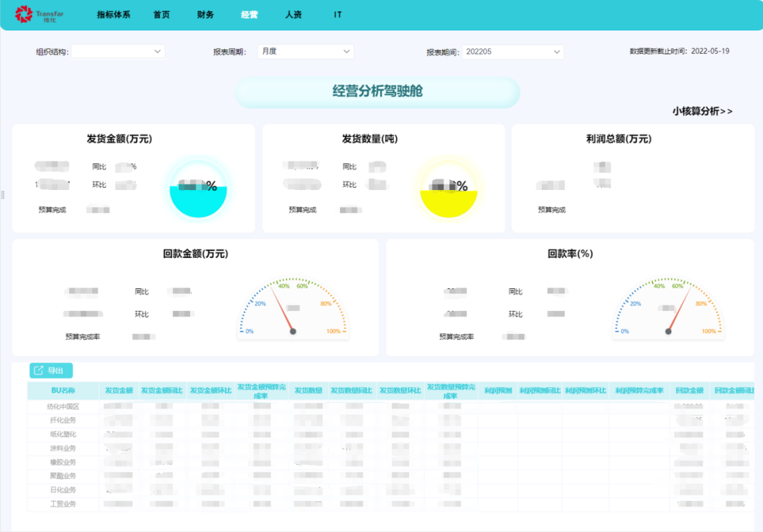Open the IT menu
Screen dimensions: 763x532
pyautogui.click(x=338, y=15)
